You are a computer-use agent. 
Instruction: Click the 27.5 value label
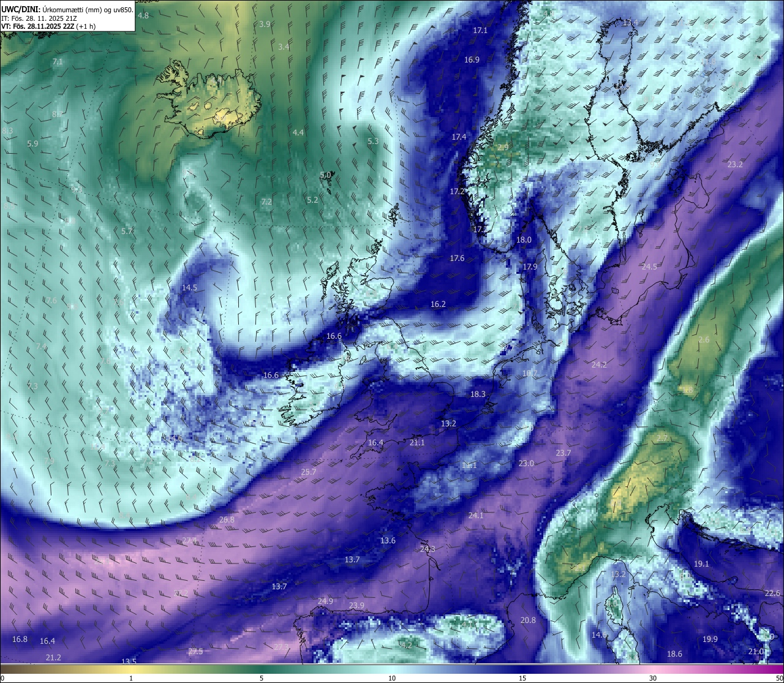click(195, 652)
